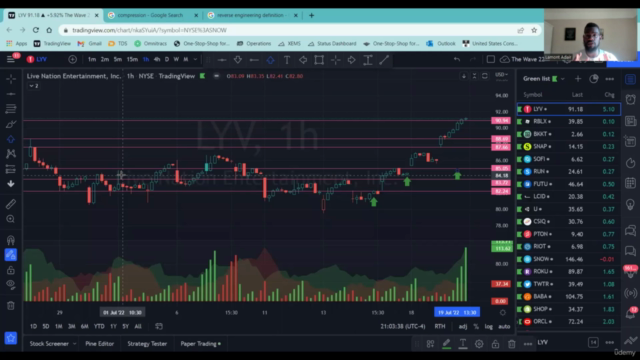
Task: Open The Wave layout name menu
Action: coord(527,60)
